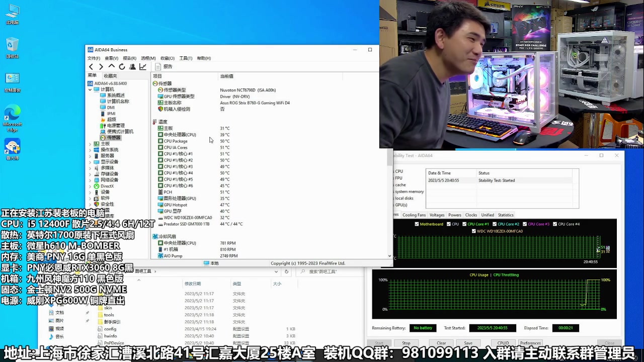
Task: Open the 鲁大师 desktop shortcut
Action: (13, 150)
